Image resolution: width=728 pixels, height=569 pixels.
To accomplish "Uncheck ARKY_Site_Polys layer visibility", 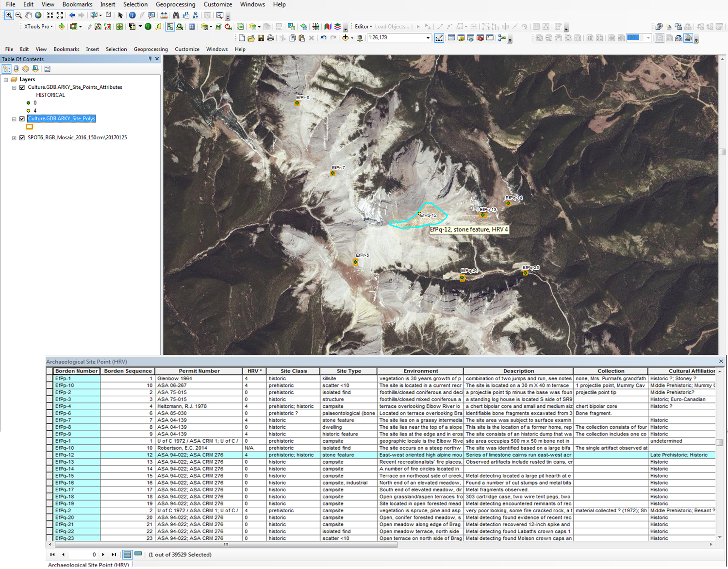I will click(x=22, y=119).
